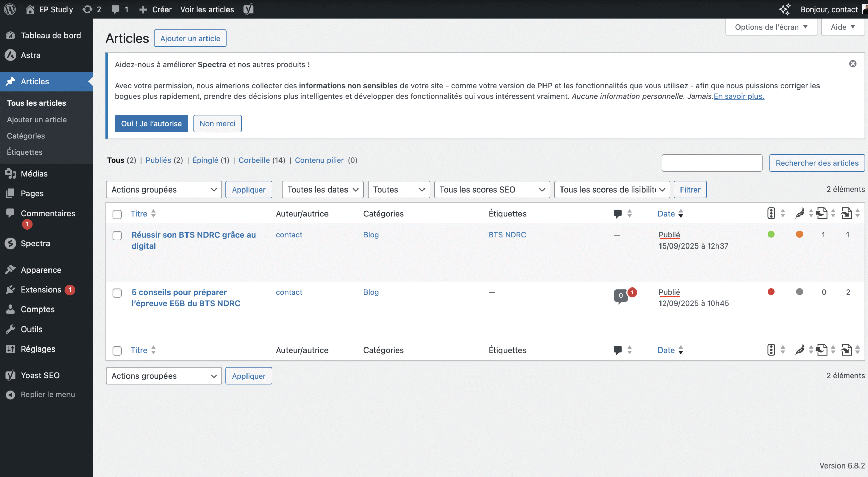This screenshot has width=868, height=477.
Task: Dismiss the Spectra notice with close icon
Action: (853, 64)
